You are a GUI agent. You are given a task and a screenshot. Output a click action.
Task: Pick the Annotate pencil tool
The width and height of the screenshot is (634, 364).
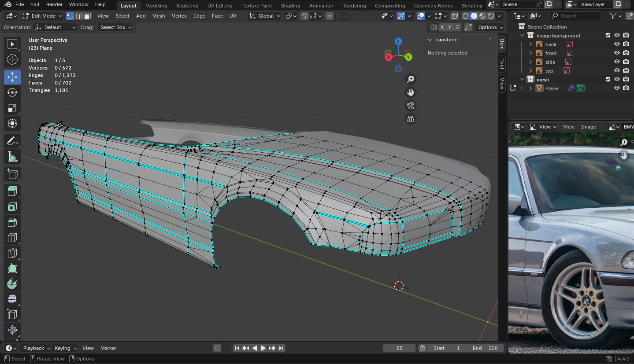(12, 141)
